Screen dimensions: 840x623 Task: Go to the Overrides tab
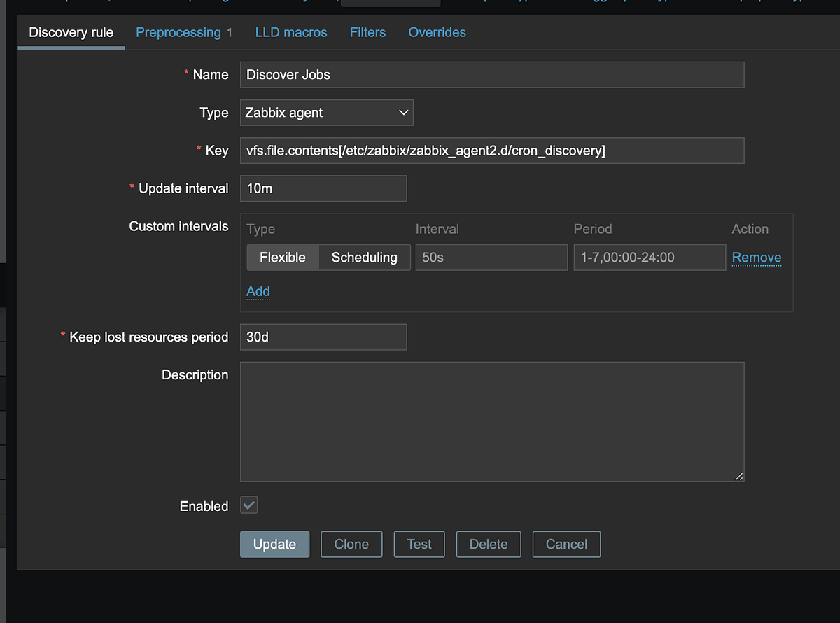click(437, 32)
